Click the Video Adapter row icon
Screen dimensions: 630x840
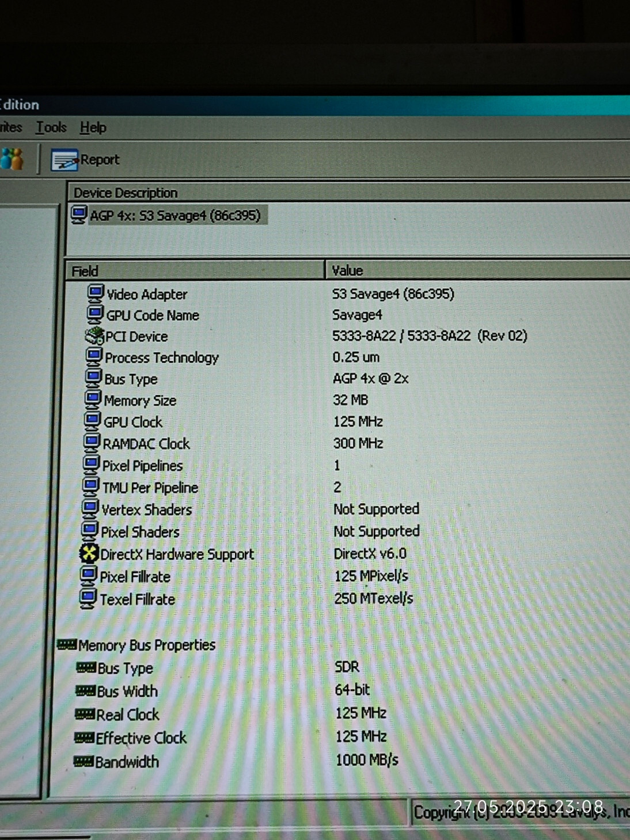(x=96, y=294)
